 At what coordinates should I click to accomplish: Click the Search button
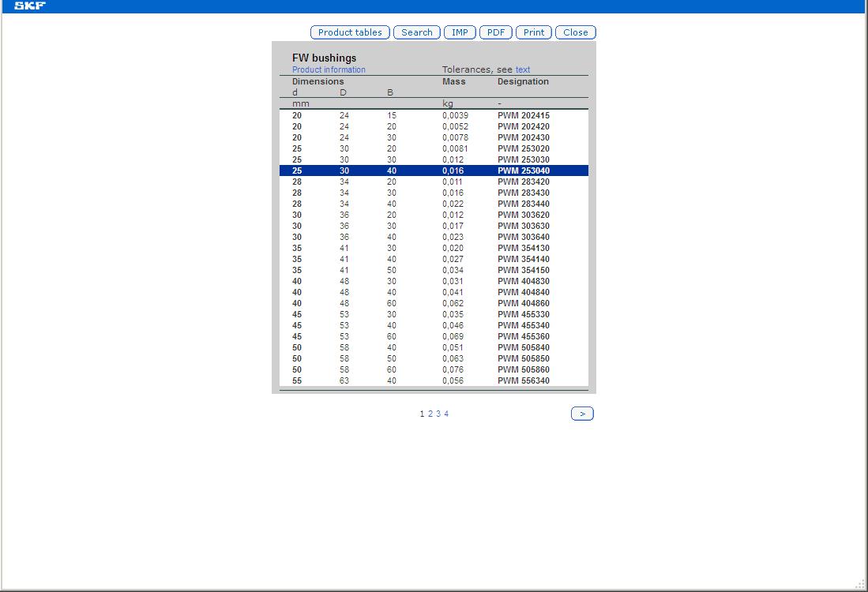coord(416,32)
